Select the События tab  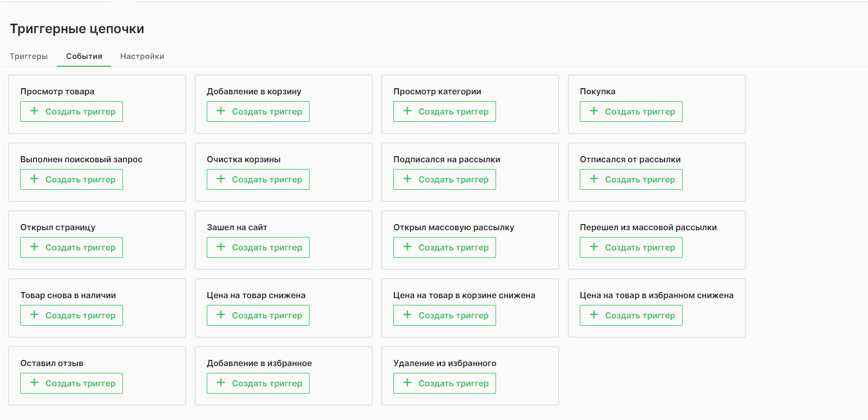click(x=84, y=56)
